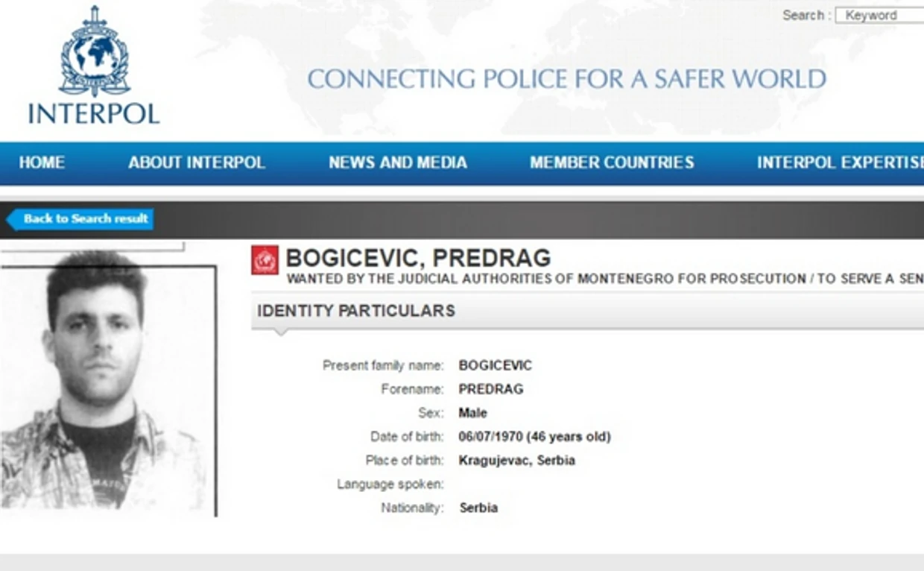
Task: Click the Nationality value Serbia
Action: (x=478, y=508)
